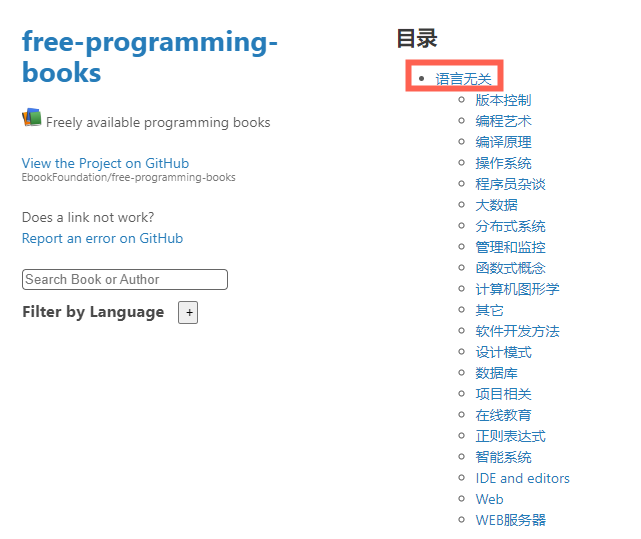Open the Web section link
This screenshot has height=539, width=641.
click(x=489, y=499)
